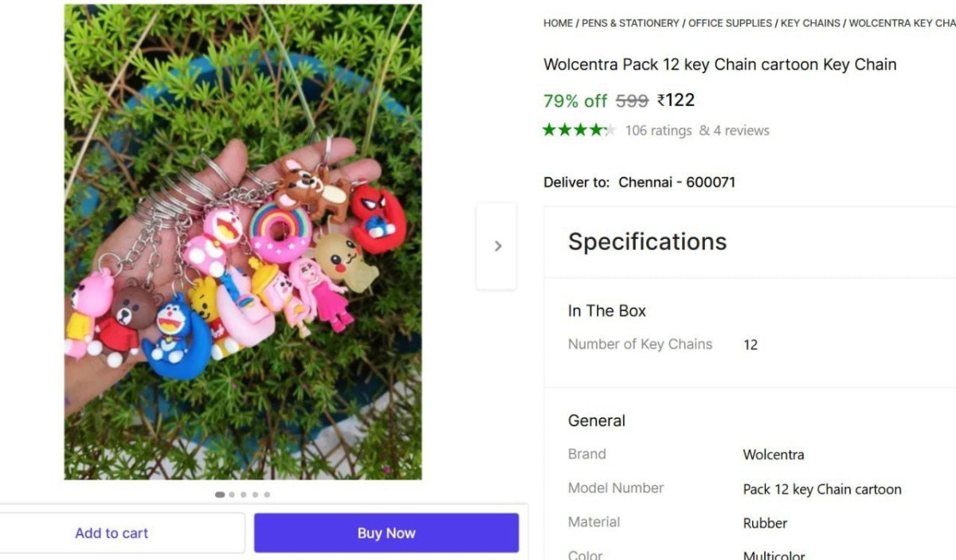Viewport: 956px width, 560px height.
Task: Click the Wolcentra Pack 12 product title
Action: tap(719, 65)
